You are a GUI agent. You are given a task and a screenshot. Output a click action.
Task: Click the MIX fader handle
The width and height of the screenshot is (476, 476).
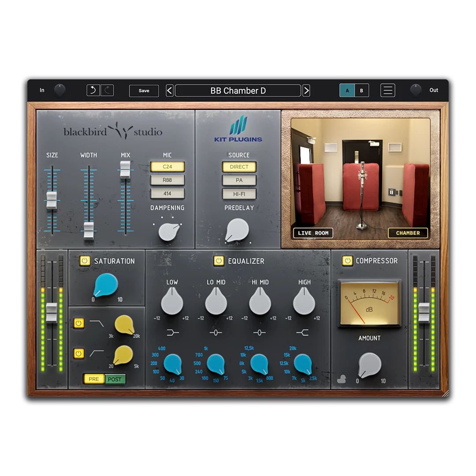(125, 169)
